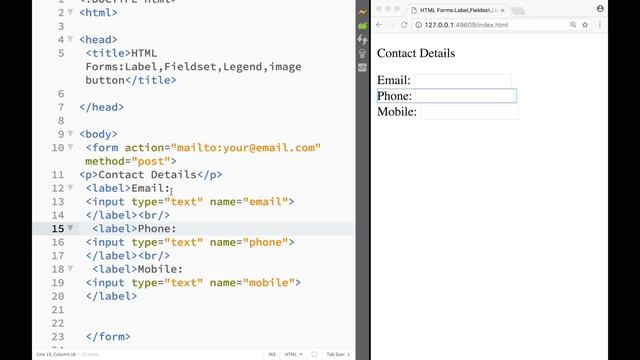
Task: Open the HTML language dropdown in status bar
Action: [293, 354]
